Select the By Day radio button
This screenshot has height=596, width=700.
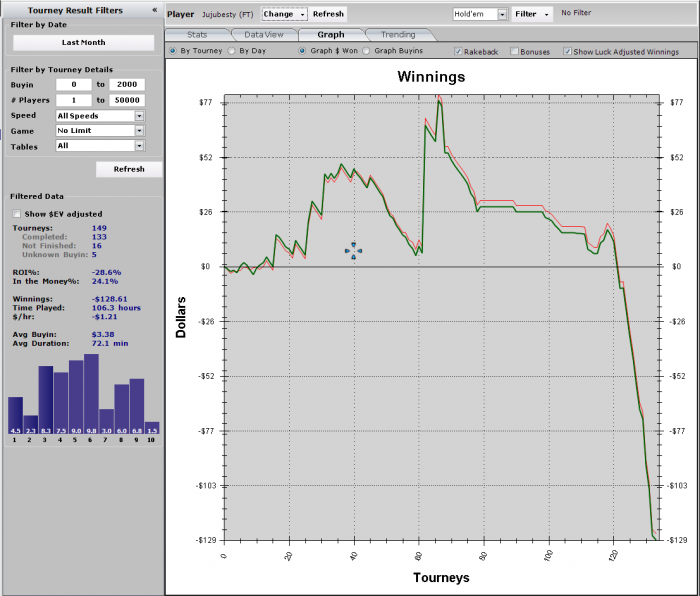tap(231, 51)
